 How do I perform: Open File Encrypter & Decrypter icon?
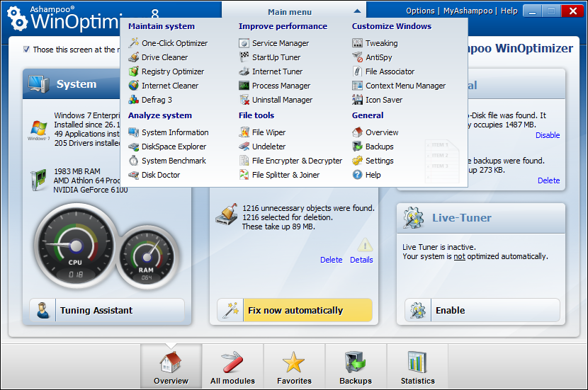244,161
